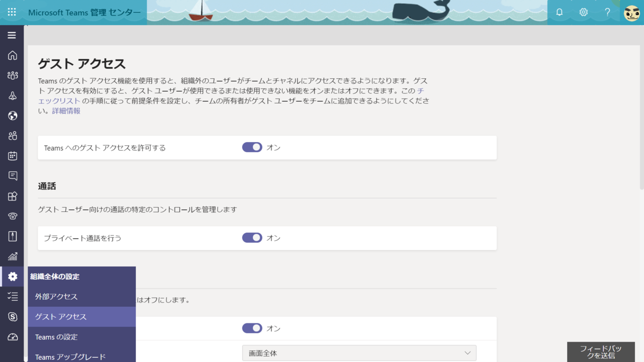
Task: Select ゲスト アクセス in the flyout menu
Action: 82,317
